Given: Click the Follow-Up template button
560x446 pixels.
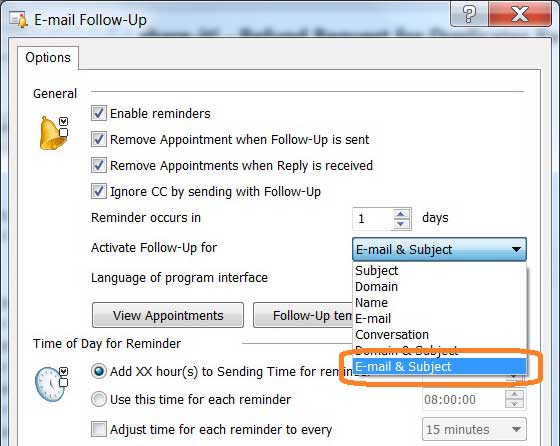Looking at the screenshot, I should click(x=303, y=315).
